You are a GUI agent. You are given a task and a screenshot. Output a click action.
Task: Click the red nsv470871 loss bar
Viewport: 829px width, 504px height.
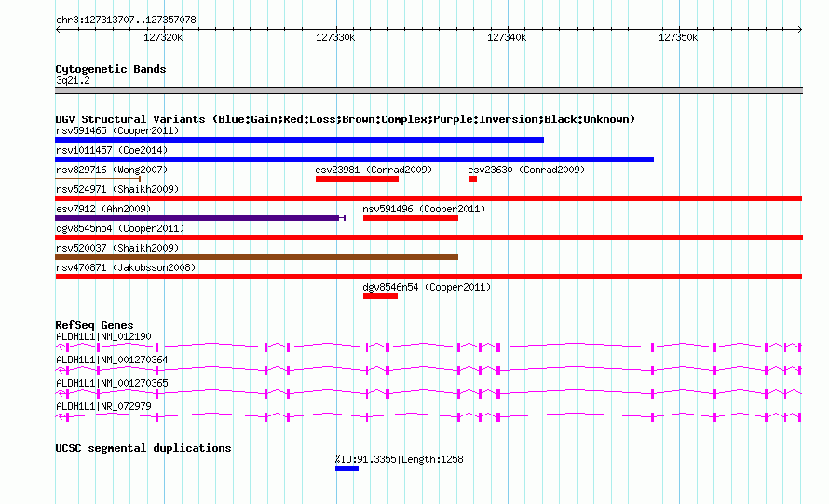[428, 277]
